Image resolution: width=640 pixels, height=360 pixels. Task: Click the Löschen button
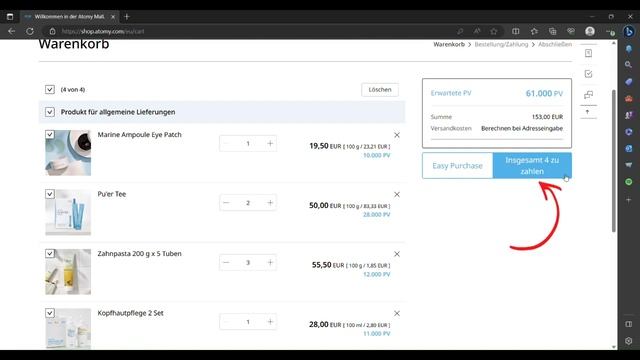[380, 90]
